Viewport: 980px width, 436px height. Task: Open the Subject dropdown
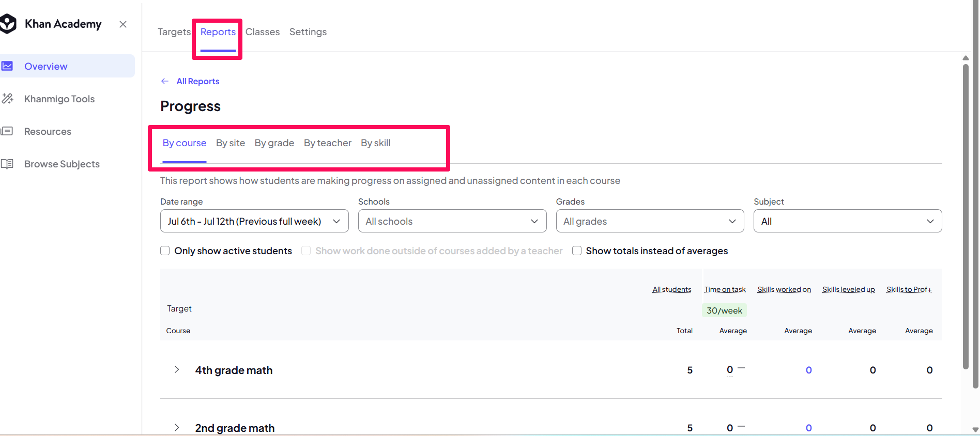(848, 221)
